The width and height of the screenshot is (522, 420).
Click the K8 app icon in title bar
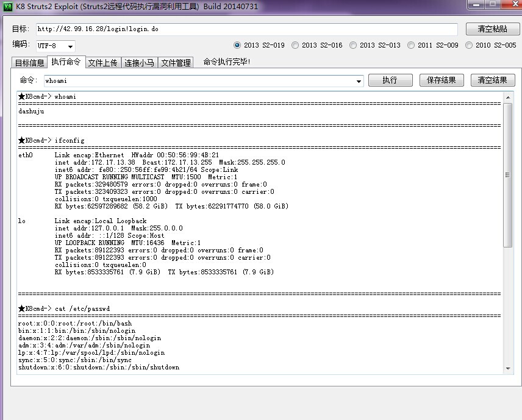pos(8,6)
